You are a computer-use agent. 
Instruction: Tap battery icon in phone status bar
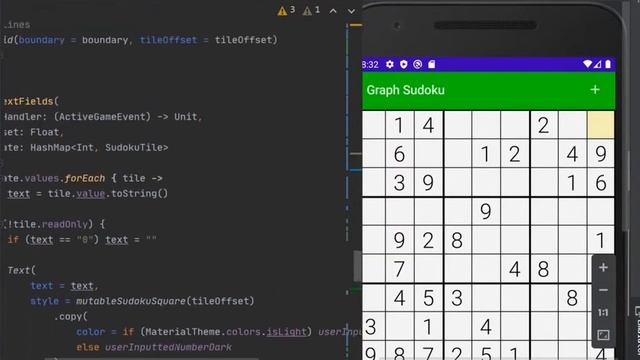(x=608, y=64)
